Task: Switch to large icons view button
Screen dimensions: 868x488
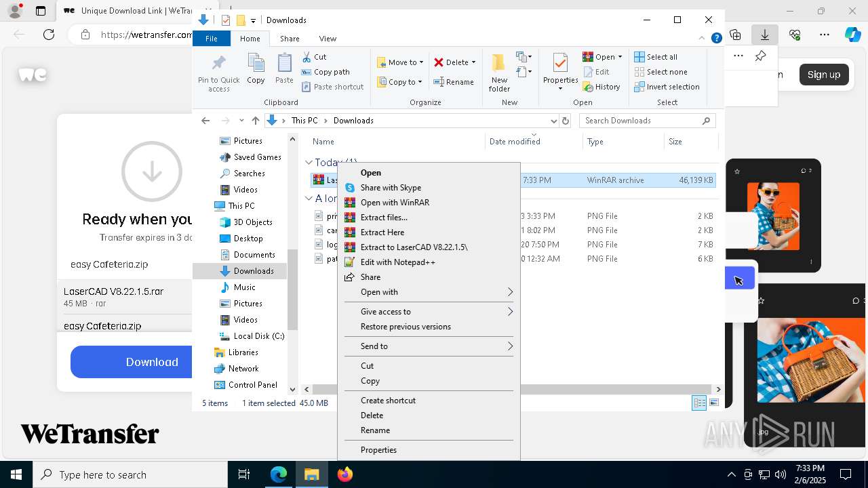Action: pos(714,403)
